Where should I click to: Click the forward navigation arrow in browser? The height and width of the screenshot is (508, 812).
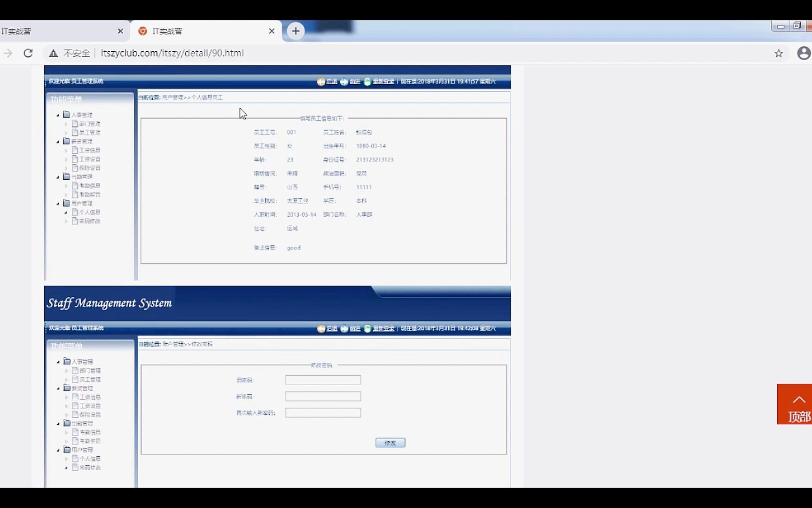pyautogui.click(x=8, y=53)
